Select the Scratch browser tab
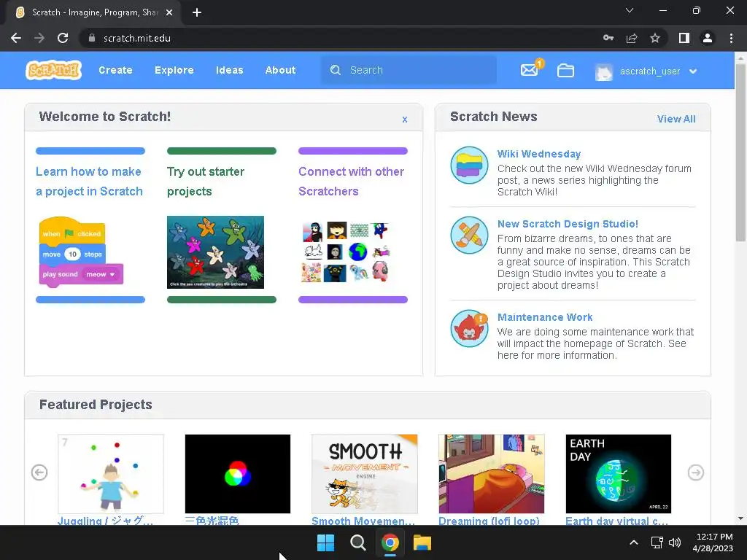This screenshot has width=747, height=560. [x=93, y=13]
